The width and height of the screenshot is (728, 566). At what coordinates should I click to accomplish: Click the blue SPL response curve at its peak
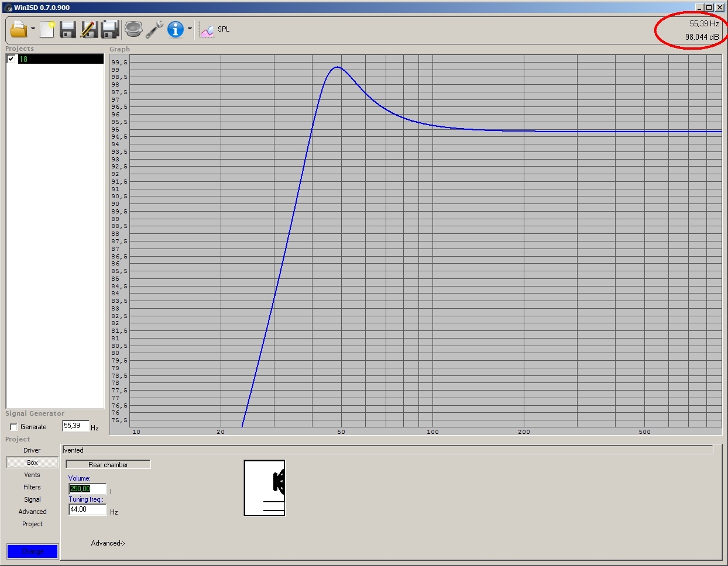pos(337,67)
